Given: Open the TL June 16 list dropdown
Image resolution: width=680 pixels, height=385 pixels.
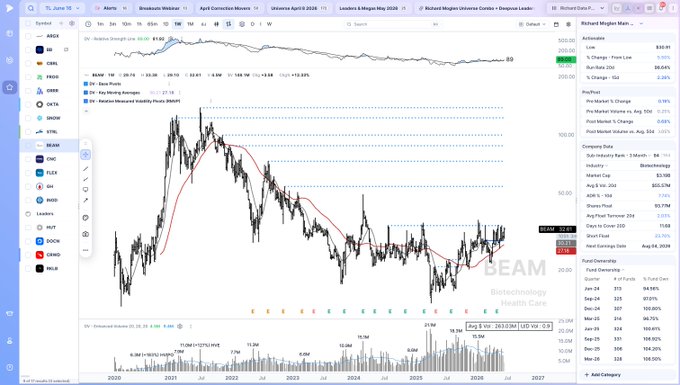Looking at the screenshot, I should [62, 8].
